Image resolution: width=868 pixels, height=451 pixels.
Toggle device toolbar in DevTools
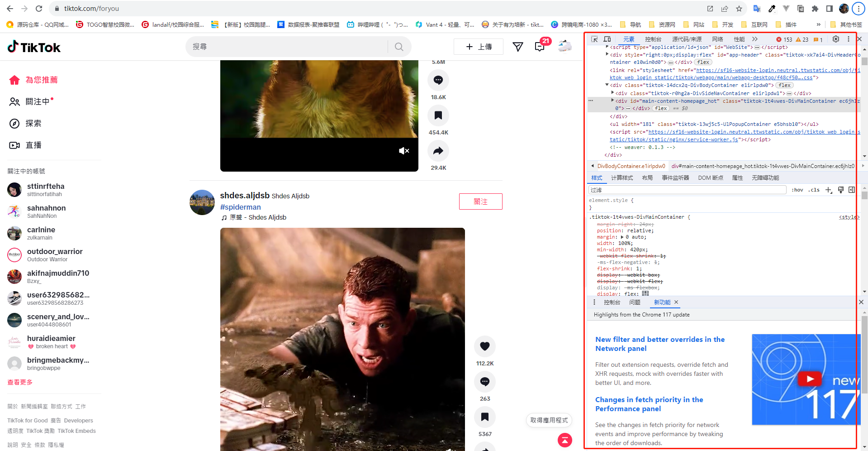coord(607,39)
